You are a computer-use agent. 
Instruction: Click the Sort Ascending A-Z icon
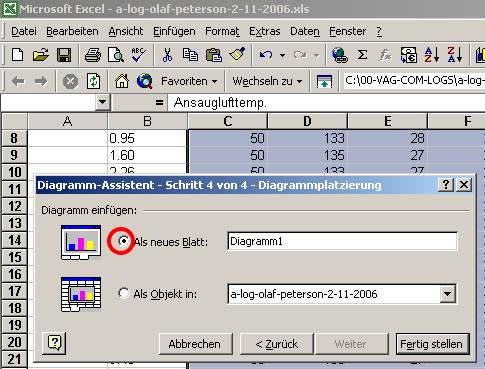pyautogui.click(x=431, y=55)
